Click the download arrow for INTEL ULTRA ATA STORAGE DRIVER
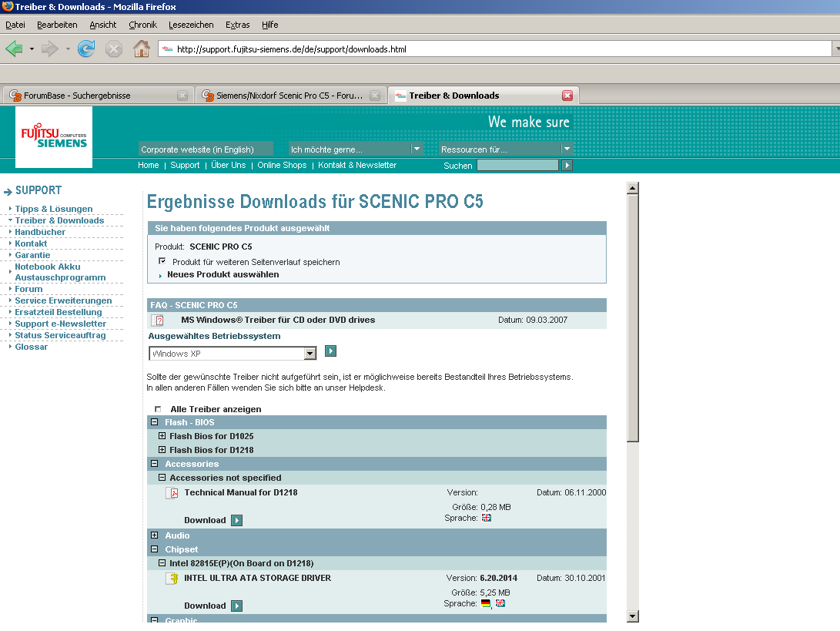 point(237,606)
